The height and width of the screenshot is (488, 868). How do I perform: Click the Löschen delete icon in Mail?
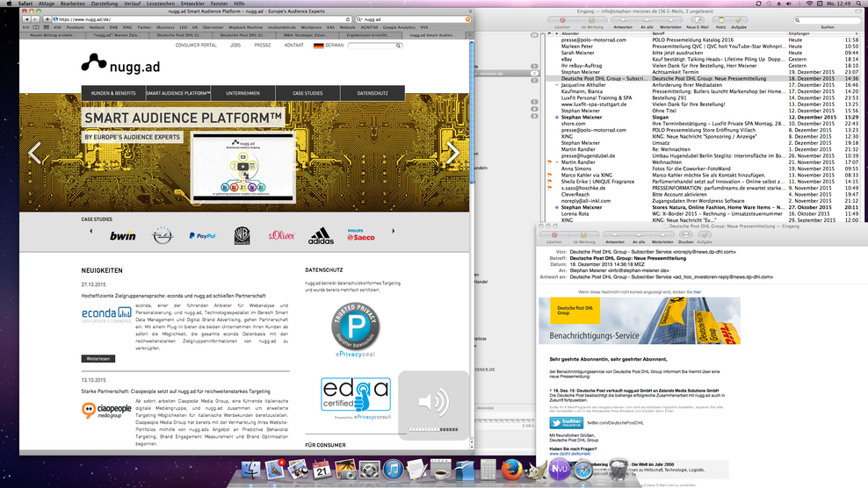click(562, 20)
